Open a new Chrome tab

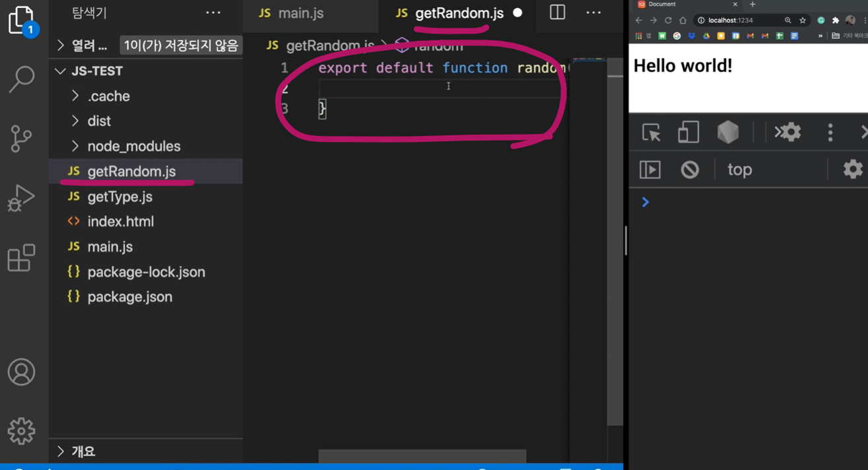[x=752, y=4]
